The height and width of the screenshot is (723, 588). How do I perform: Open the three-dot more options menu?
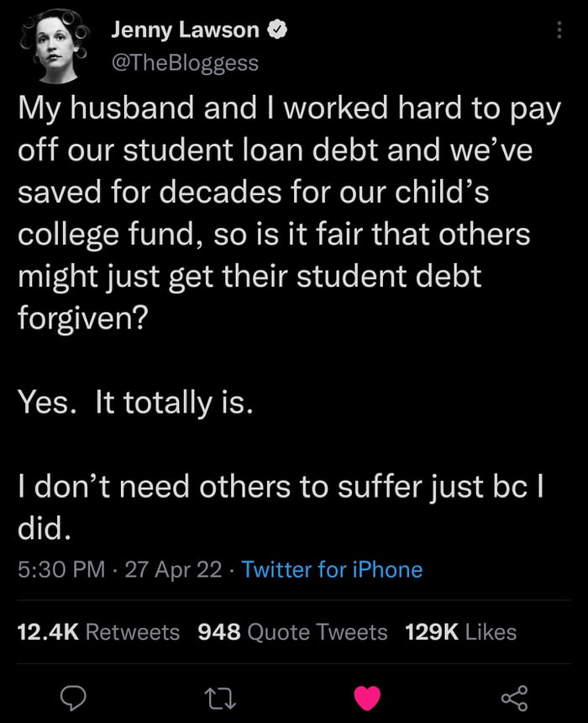pos(559,30)
